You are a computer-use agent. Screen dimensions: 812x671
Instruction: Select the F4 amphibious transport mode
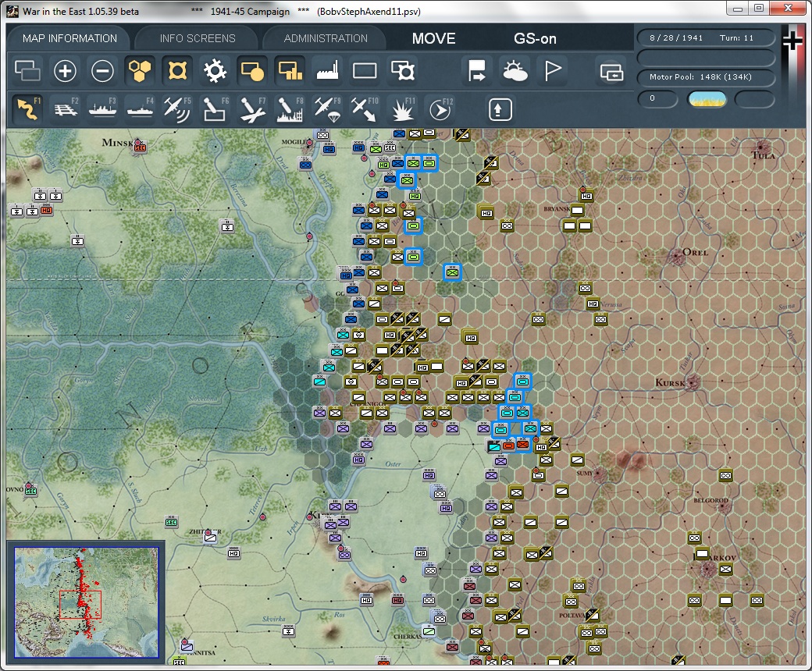point(140,108)
